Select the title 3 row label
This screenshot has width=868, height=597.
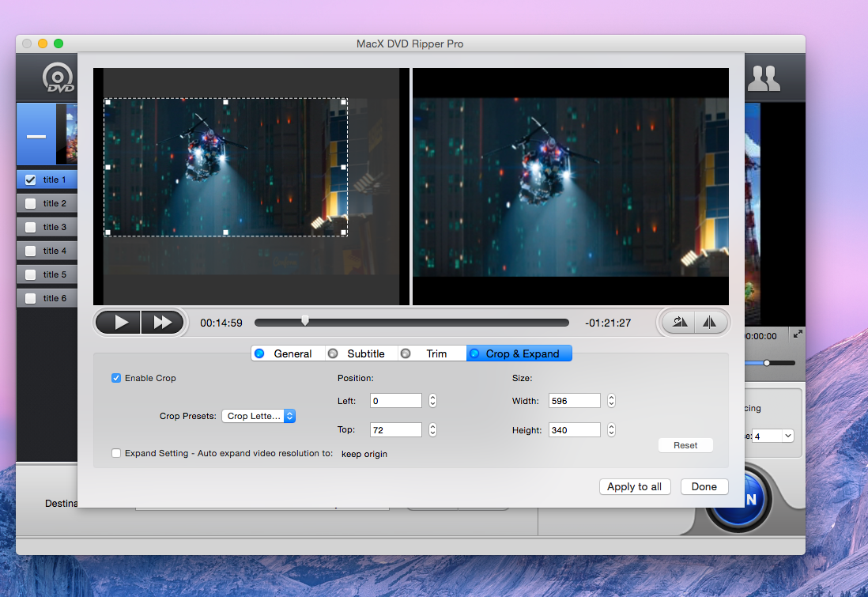point(55,227)
